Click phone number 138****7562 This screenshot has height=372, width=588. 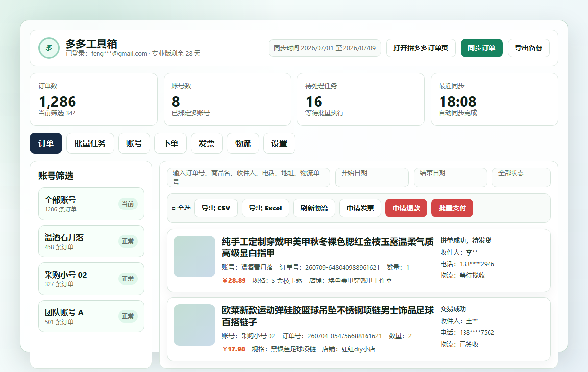(477, 332)
